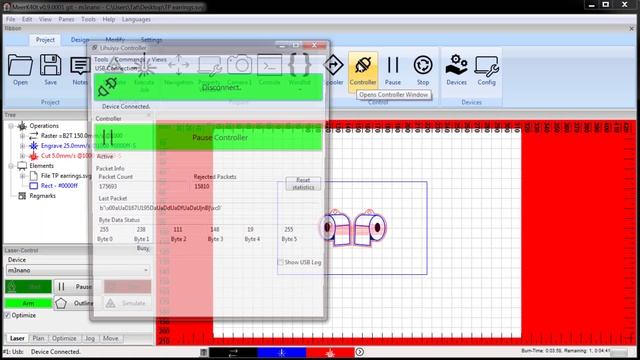
Task: Select the file icon for TP earrings.svg
Action: click(34, 176)
